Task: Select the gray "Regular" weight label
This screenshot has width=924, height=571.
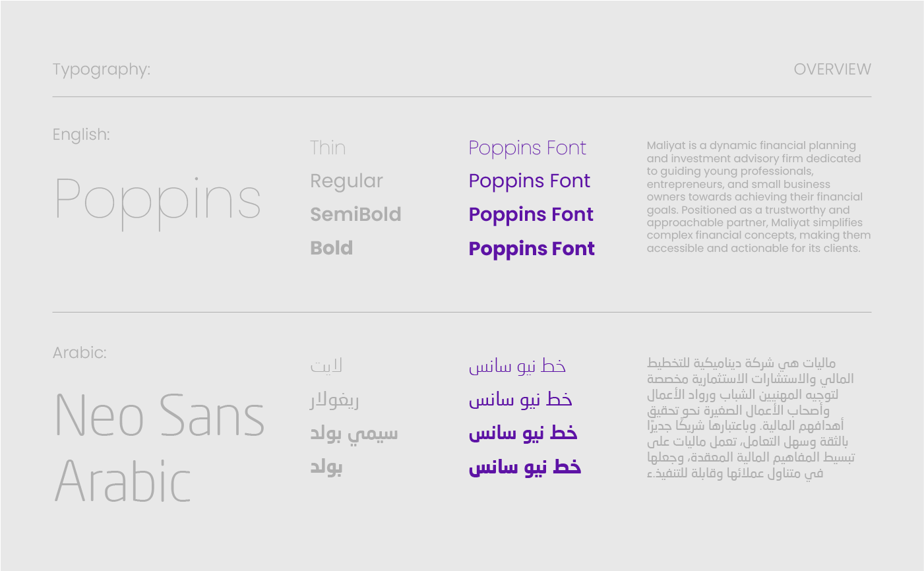Action: 346,181
